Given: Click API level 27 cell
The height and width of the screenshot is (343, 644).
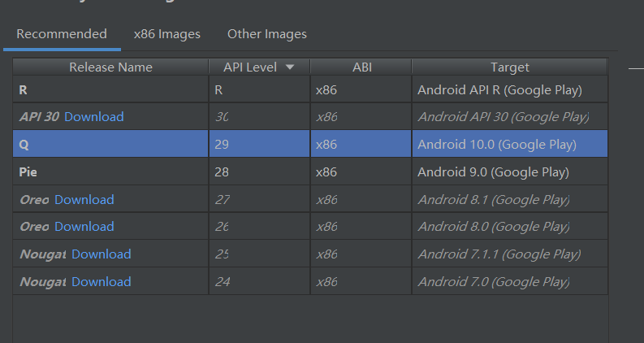Looking at the screenshot, I should [260, 199].
